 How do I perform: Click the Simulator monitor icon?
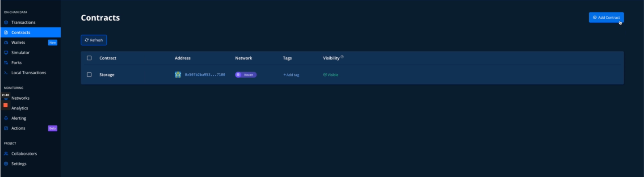point(6,52)
